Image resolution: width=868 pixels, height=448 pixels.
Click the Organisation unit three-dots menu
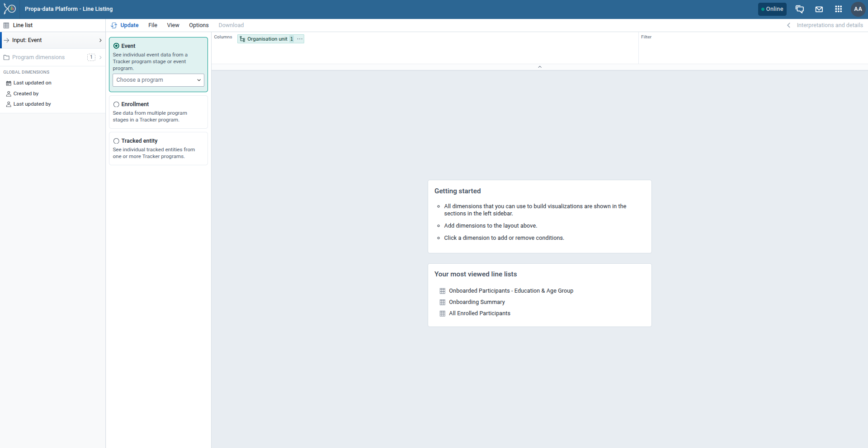[x=300, y=39]
